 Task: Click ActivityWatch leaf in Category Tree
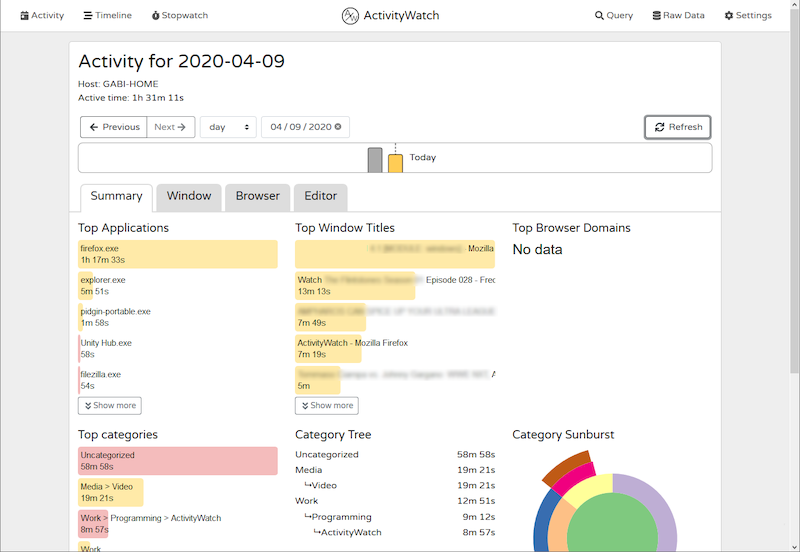pyautogui.click(x=395, y=532)
